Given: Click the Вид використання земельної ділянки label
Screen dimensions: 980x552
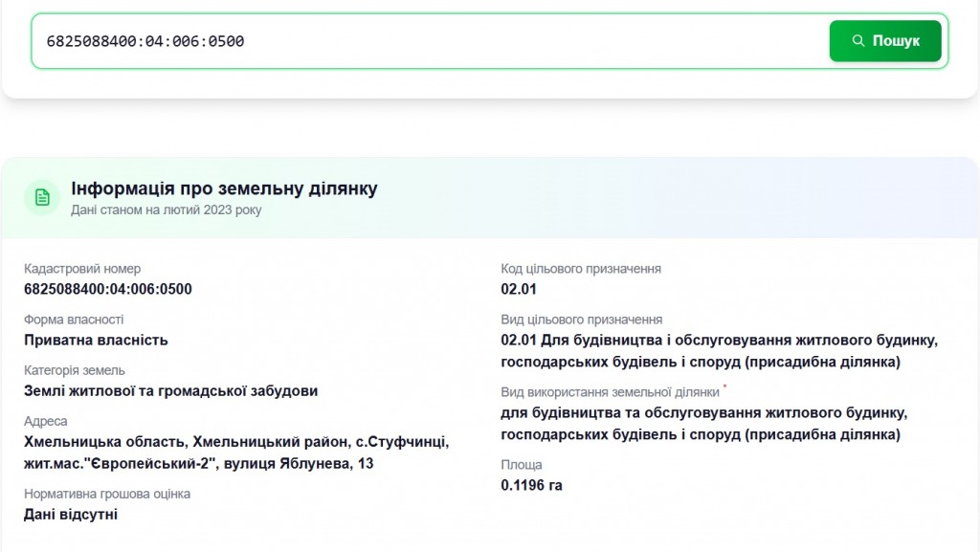Looking at the screenshot, I should [610, 392].
